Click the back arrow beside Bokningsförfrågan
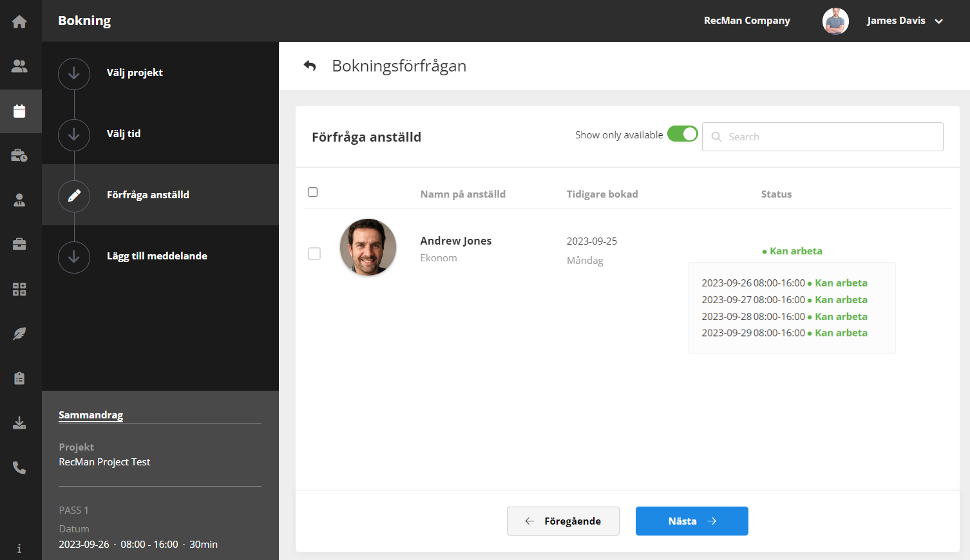Screen dimensions: 970x560 pos(310,66)
